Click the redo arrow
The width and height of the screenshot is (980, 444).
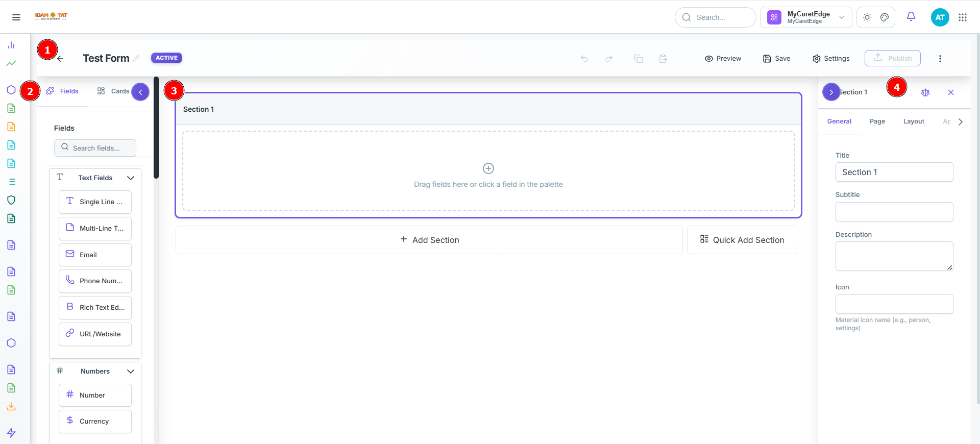pos(609,59)
